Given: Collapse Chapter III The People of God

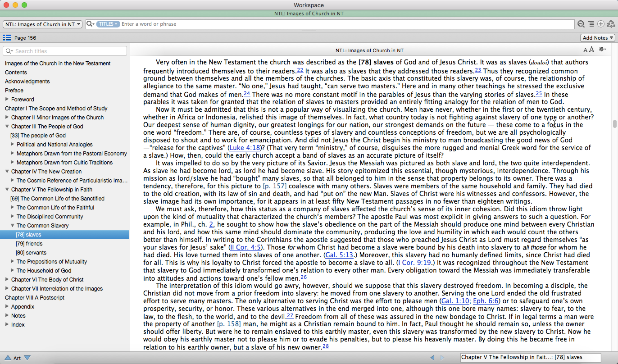Looking at the screenshot, I should (7, 127).
